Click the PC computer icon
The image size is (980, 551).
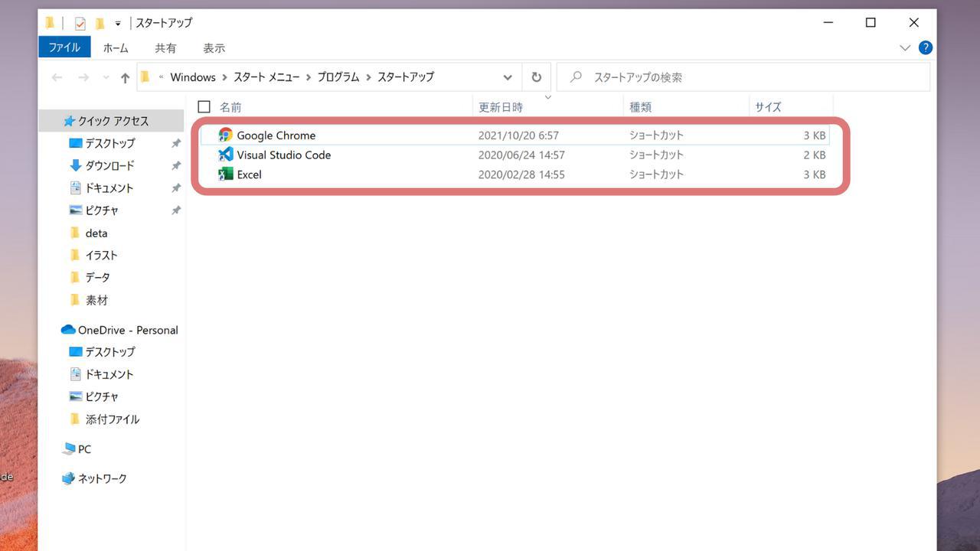[69, 449]
